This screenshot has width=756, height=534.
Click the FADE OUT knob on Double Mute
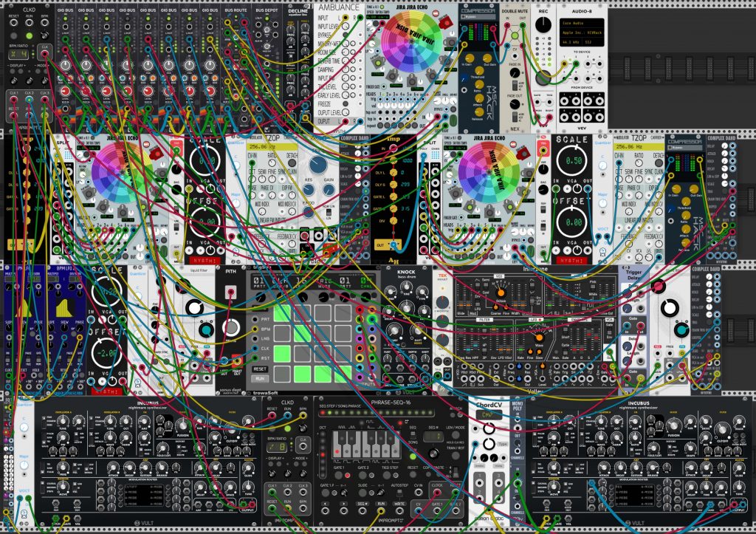tap(515, 104)
